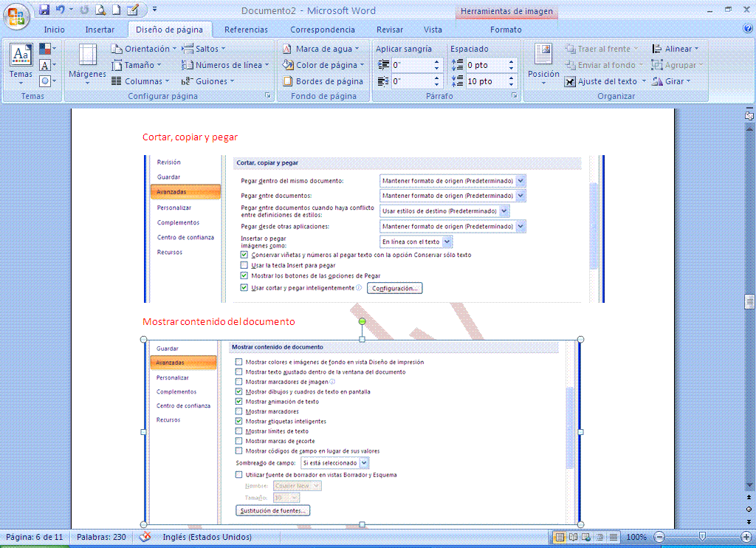Click the Office button logo
Screen dimensions: 756x548
click(16, 16)
